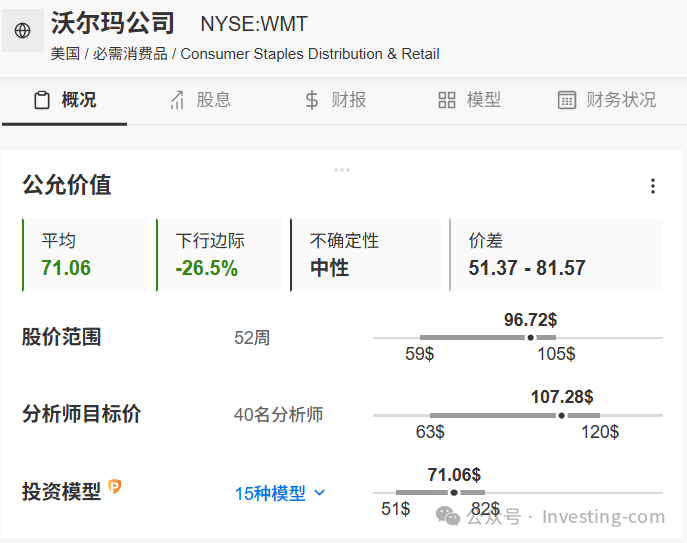
Task: Click the 沃尔玛公司 company name
Action: [x=113, y=23]
